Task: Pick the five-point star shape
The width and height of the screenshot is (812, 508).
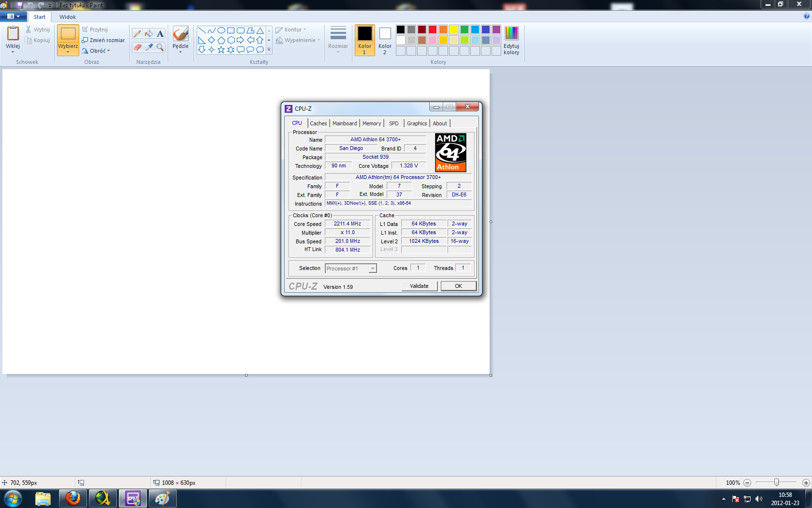Action: point(221,50)
